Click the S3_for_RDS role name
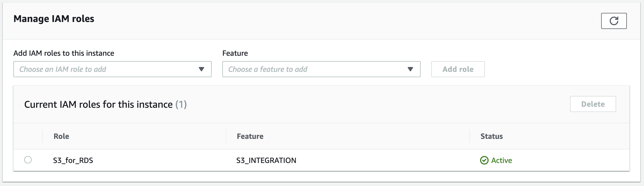This screenshot has width=644, height=186. tap(73, 161)
